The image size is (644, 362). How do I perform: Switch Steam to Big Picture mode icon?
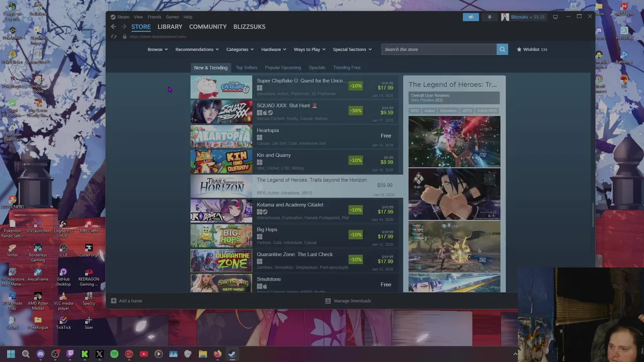555,17
